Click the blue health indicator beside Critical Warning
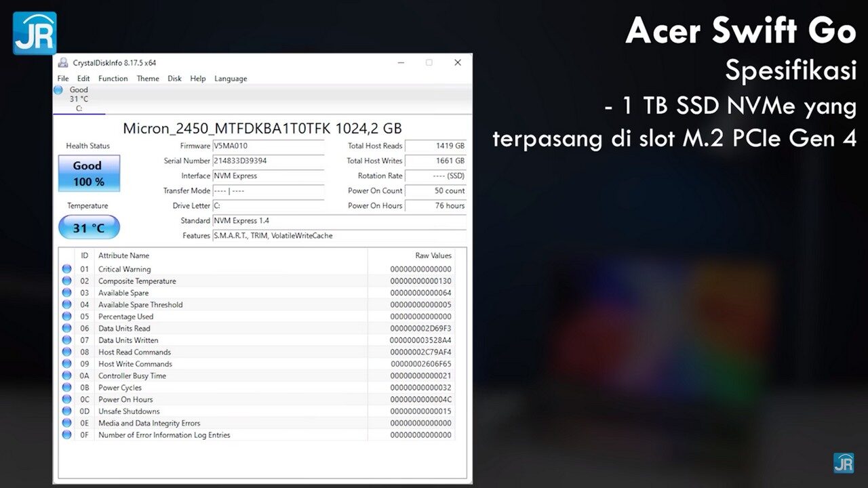The image size is (868, 488). point(66,269)
